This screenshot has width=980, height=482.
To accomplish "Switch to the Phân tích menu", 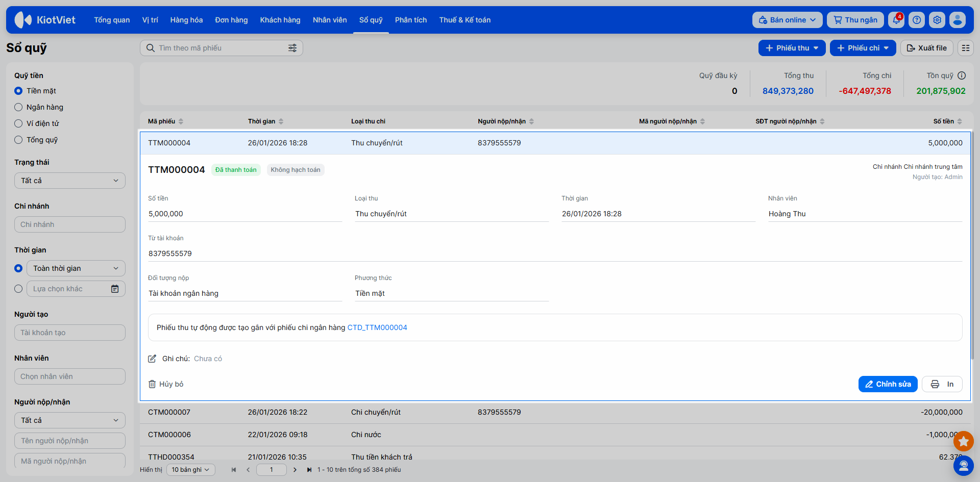I will [x=410, y=20].
